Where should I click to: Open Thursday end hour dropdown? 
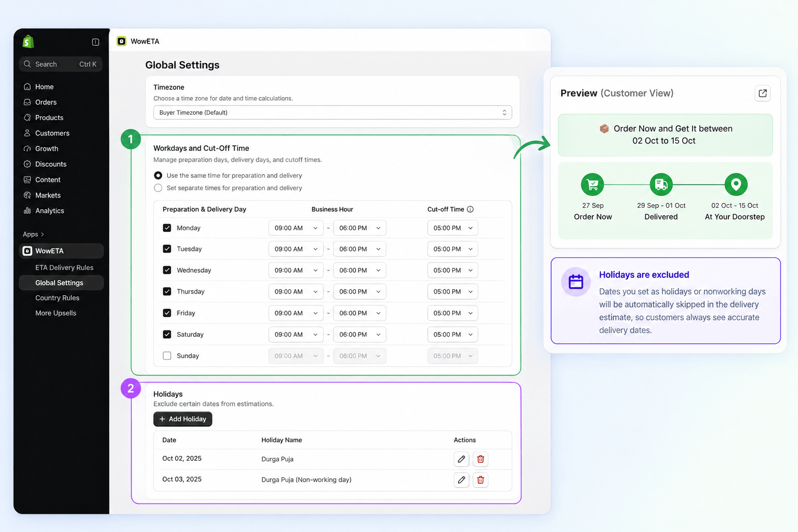[360, 292]
